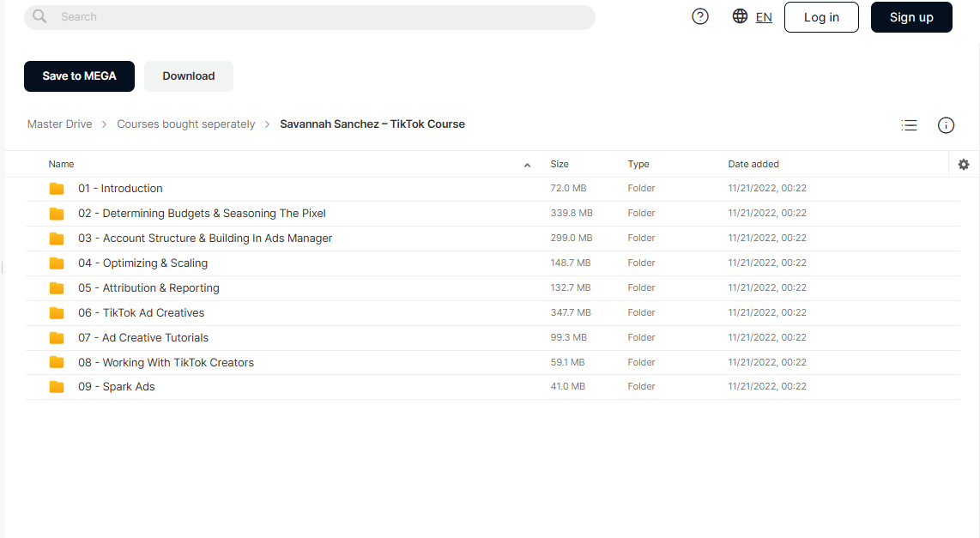Viewport: 980px width, 538px height.
Task: Switch to list view icon
Action: [x=909, y=125]
